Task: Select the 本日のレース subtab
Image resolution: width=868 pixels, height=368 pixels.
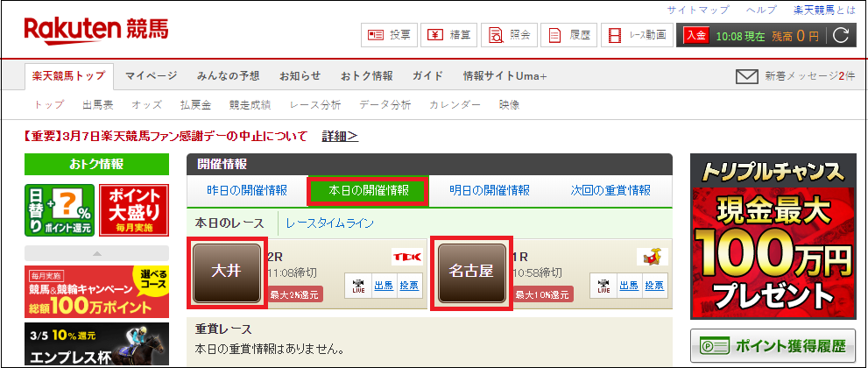Action: click(229, 223)
